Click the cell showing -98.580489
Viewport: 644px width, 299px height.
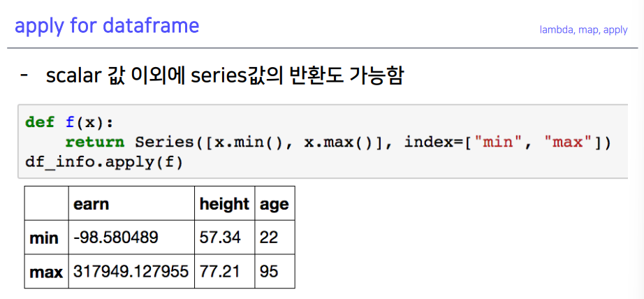click(x=131, y=238)
